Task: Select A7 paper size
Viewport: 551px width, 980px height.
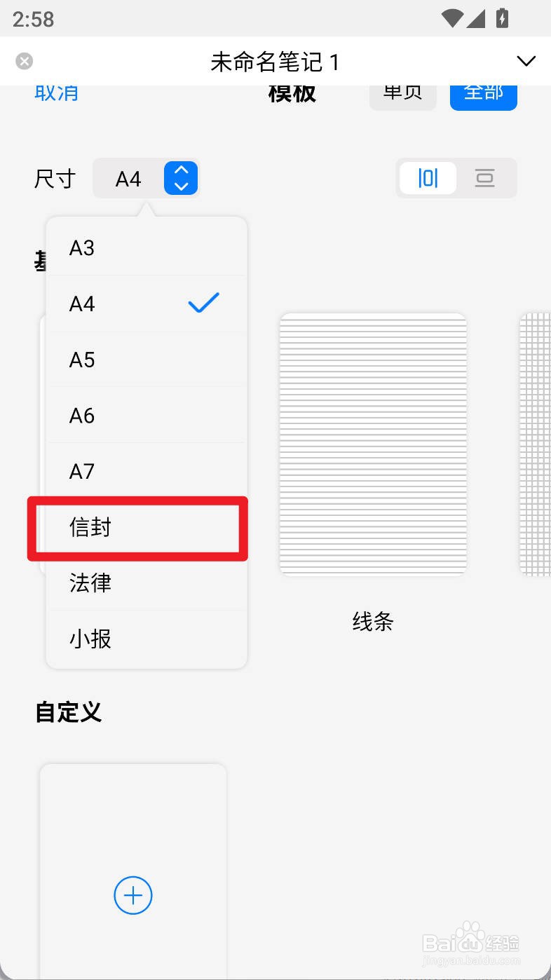Action: click(x=147, y=471)
